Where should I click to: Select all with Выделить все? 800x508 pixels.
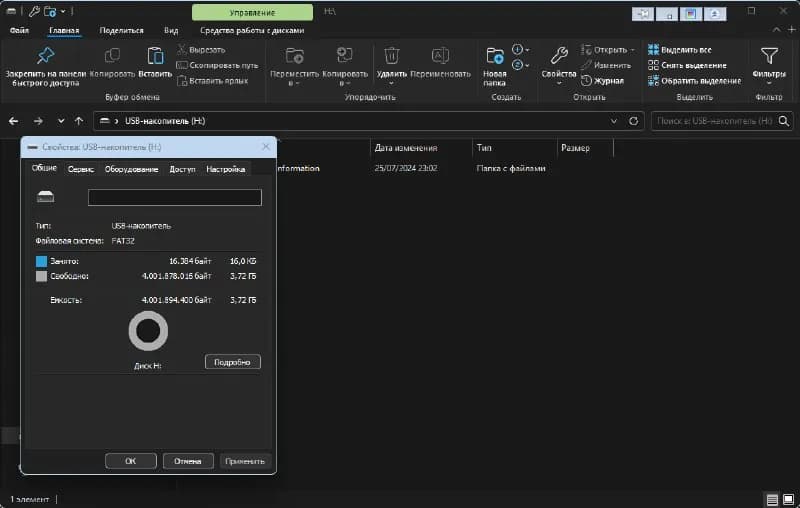[680, 49]
